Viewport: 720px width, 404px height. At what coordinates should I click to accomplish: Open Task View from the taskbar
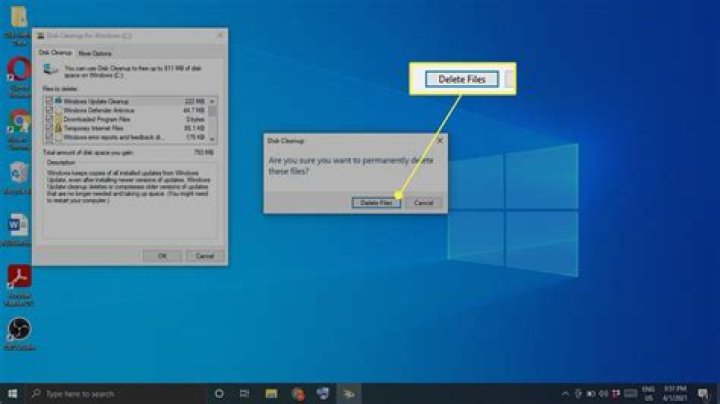click(x=244, y=394)
